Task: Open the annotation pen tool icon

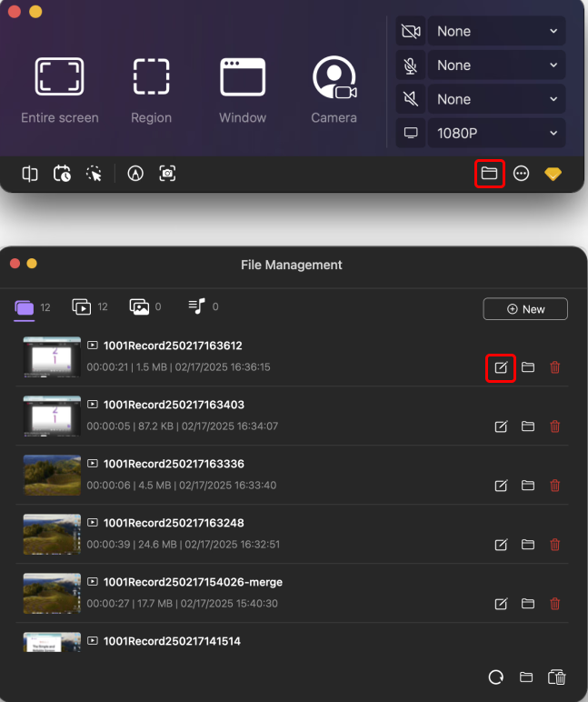Action: pos(135,174)
